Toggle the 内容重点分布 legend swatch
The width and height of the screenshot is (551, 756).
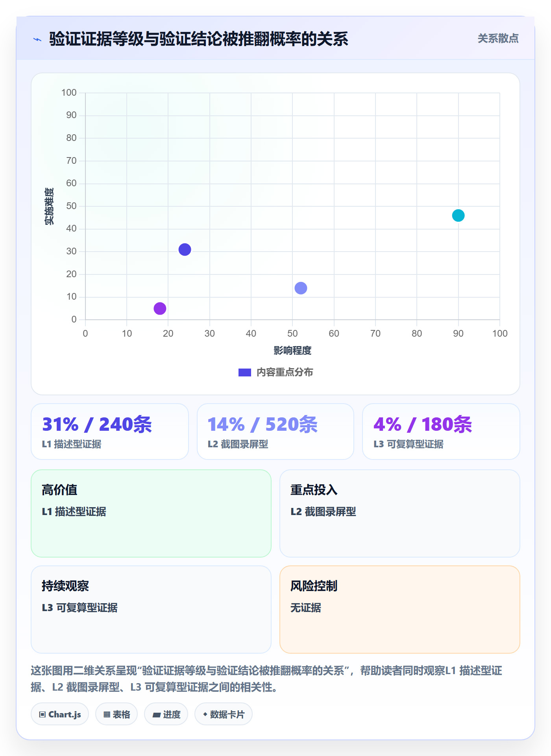pos(244,372)
